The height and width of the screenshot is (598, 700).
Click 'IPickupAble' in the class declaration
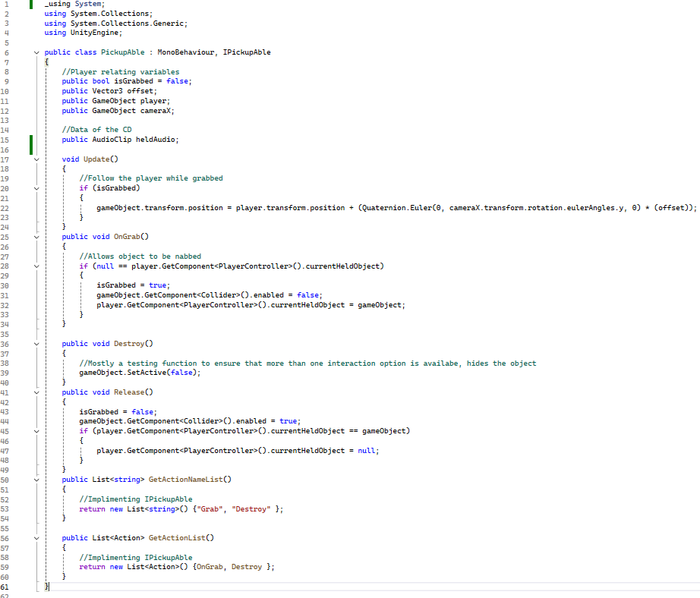[247, 52]
